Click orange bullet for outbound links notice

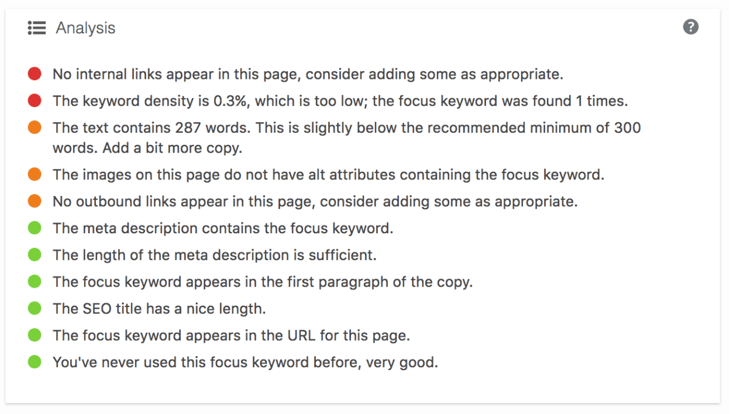pyautogui.click(x=35, y=202)
